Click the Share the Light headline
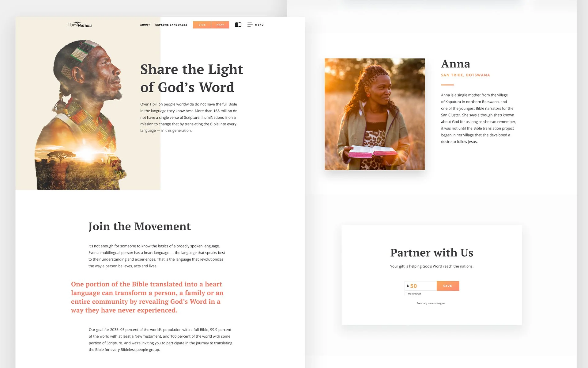Screen dimensions: 588x368 click(x=192, y=78)
